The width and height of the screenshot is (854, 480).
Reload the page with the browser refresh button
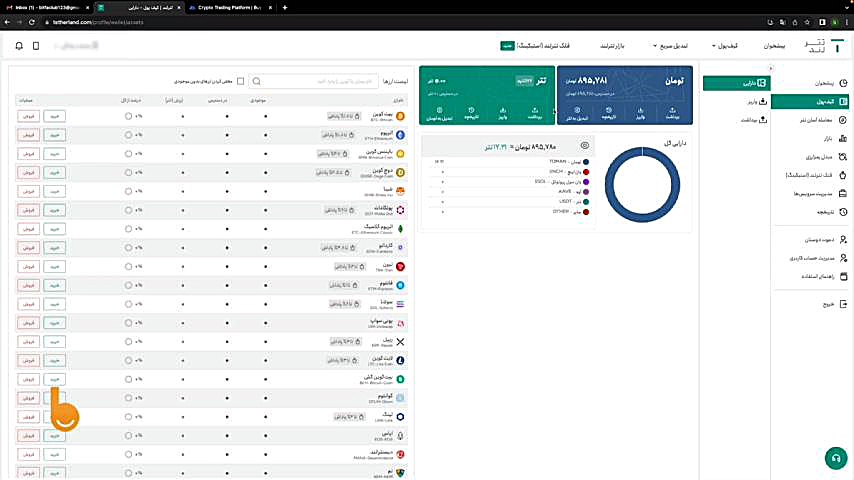coord(32,22)
